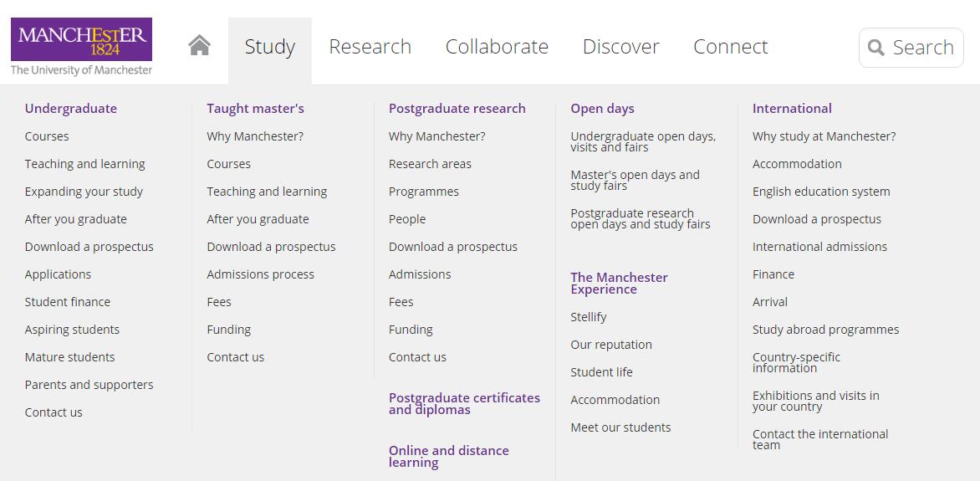Open Student finance under Undergraduate
Image resolution: width=980 pixels, height=481 pixels.
point(68,302)
